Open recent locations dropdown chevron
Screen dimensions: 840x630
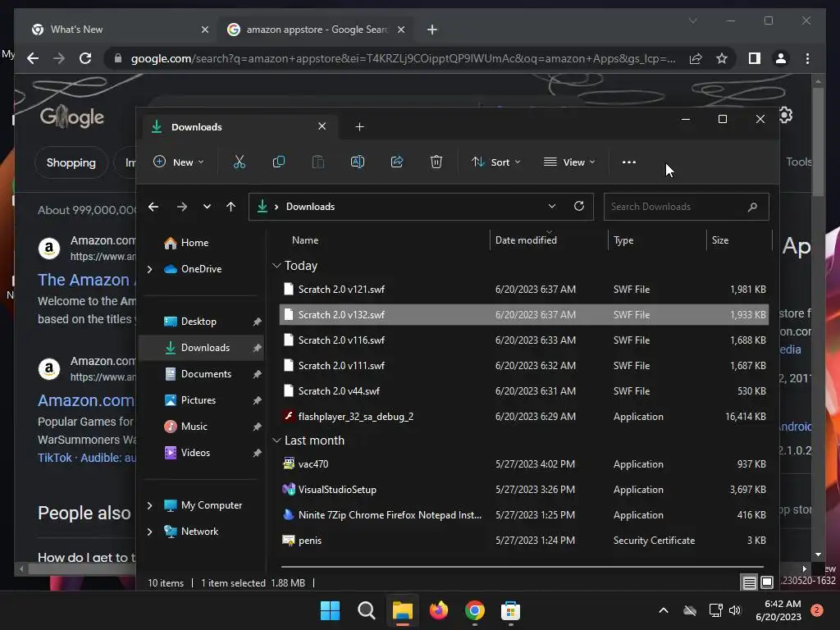[207, 207]
